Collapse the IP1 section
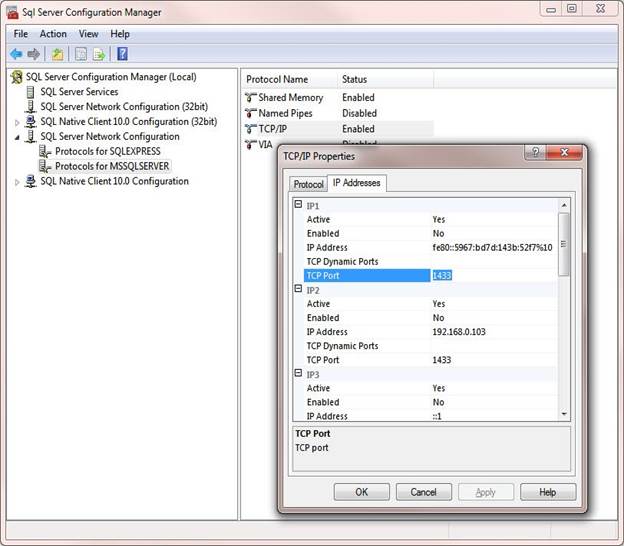This screenshot has width=624, height=546. [x=298, y=205]
